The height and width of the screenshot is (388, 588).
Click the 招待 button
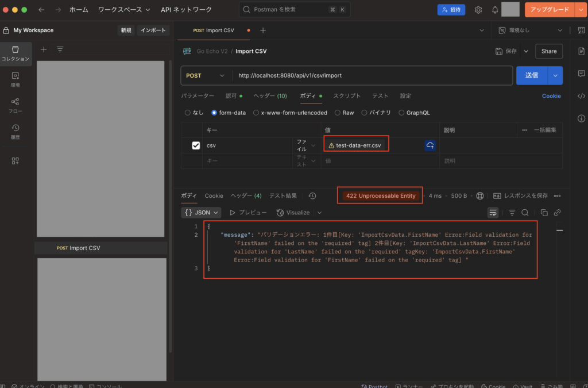[x=451, y=10]
